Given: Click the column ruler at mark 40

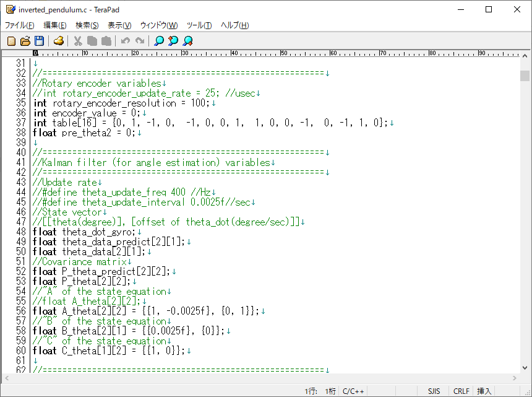Looking at the screenshot, I should point(234,53).
